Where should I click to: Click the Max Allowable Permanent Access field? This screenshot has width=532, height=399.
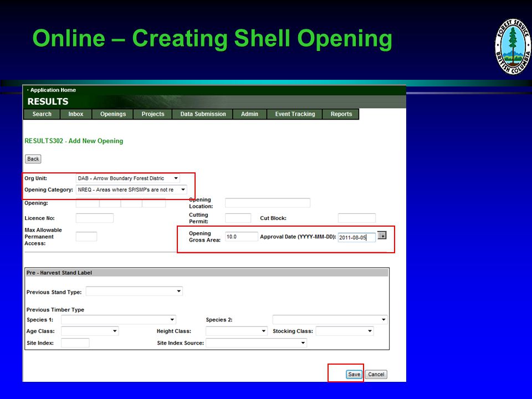(x=86, y=237)
